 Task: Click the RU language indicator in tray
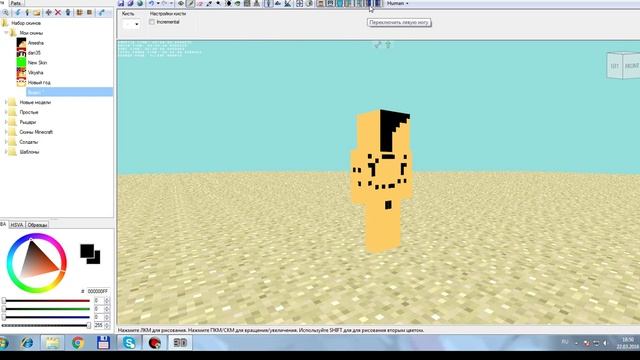tap(565, 342)
